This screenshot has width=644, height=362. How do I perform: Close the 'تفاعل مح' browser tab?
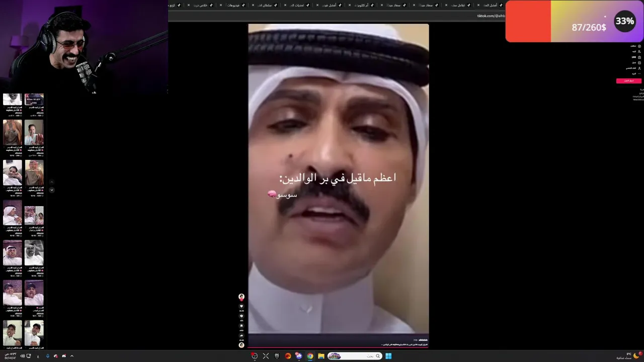click(x=446, y=5)
